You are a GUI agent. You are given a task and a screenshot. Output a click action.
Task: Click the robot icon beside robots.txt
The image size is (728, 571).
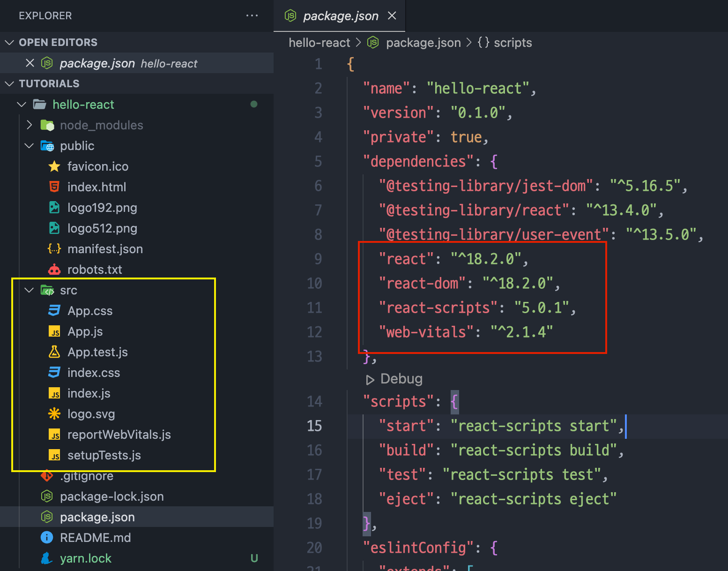coord(54,270)
